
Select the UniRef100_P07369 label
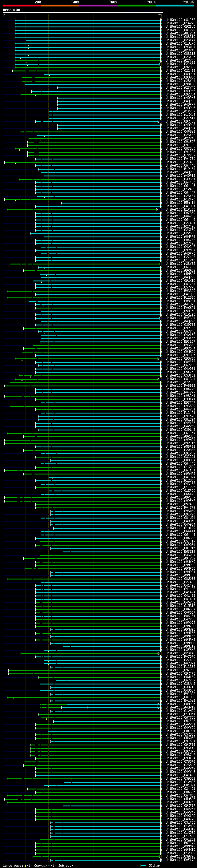[180, 213]
